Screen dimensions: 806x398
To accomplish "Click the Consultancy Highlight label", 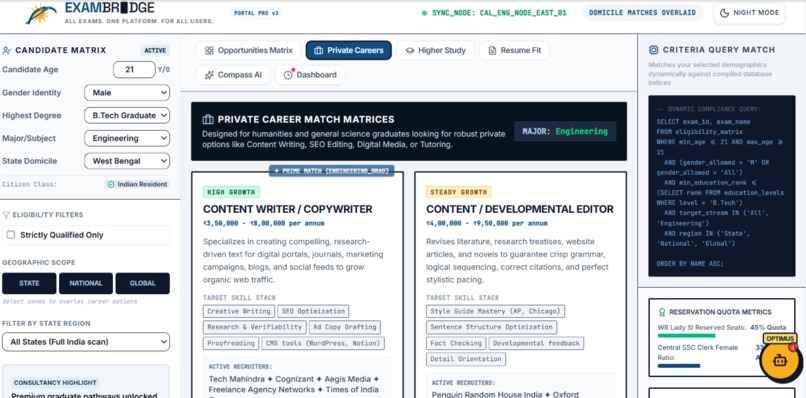I will tap(55, 383).
